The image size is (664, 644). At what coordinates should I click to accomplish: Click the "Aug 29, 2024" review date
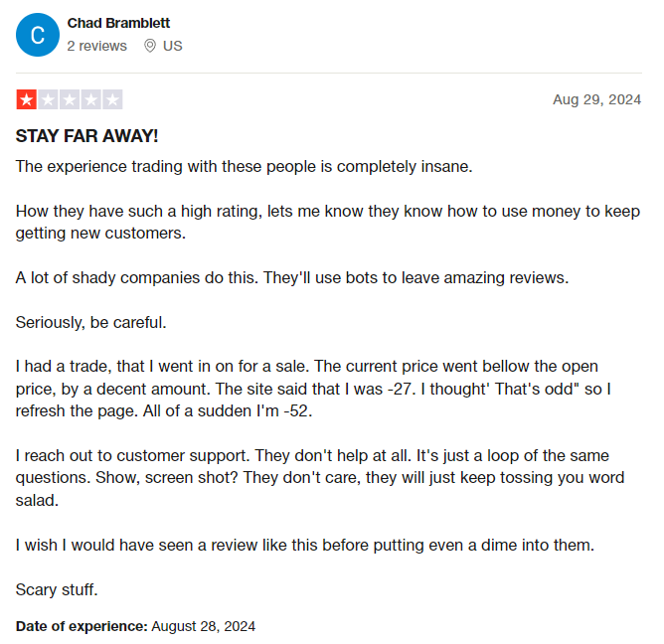point(597,99)
